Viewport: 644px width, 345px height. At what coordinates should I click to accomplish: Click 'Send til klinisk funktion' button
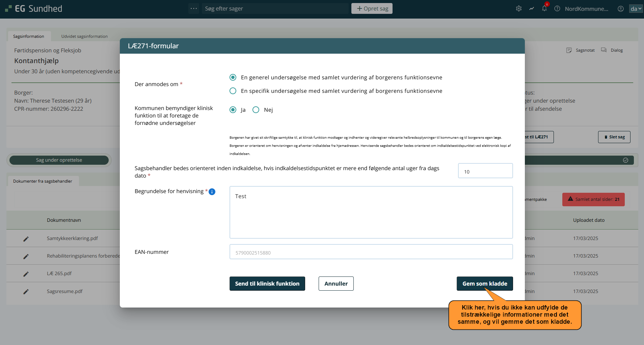point(267,284)
